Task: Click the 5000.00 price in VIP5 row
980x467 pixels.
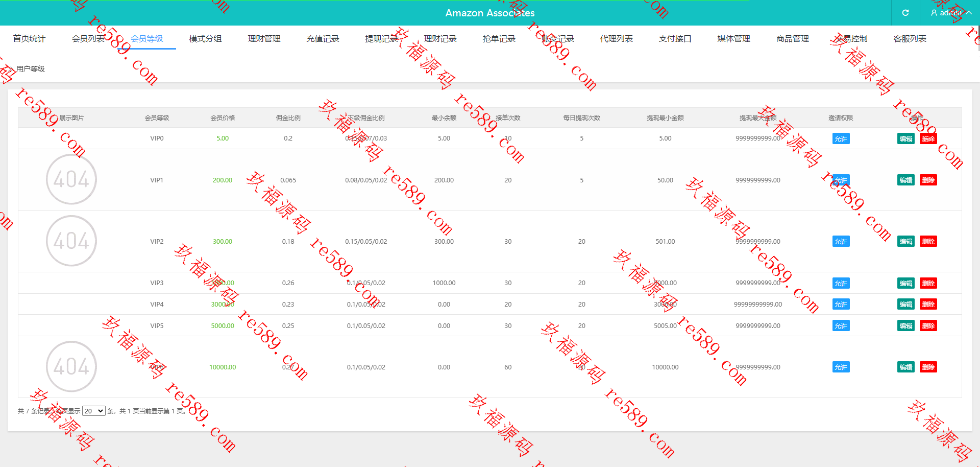Action: coord(223,325)
